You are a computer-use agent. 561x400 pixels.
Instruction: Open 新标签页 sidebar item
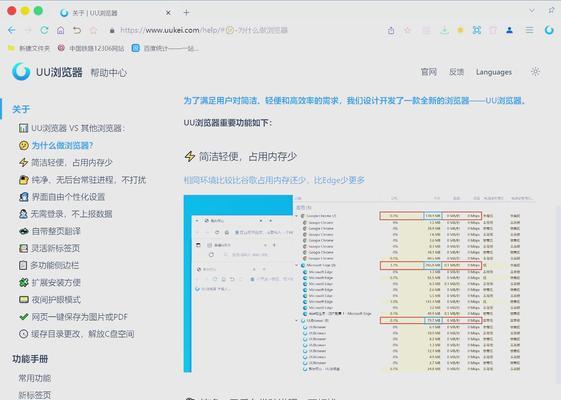pyautogui.click(x=35, y=395)
